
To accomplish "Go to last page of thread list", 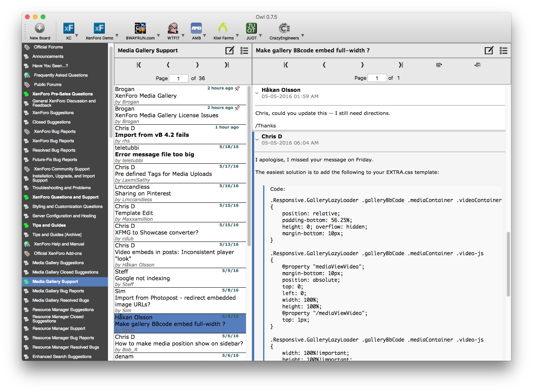I will point(227,65).
